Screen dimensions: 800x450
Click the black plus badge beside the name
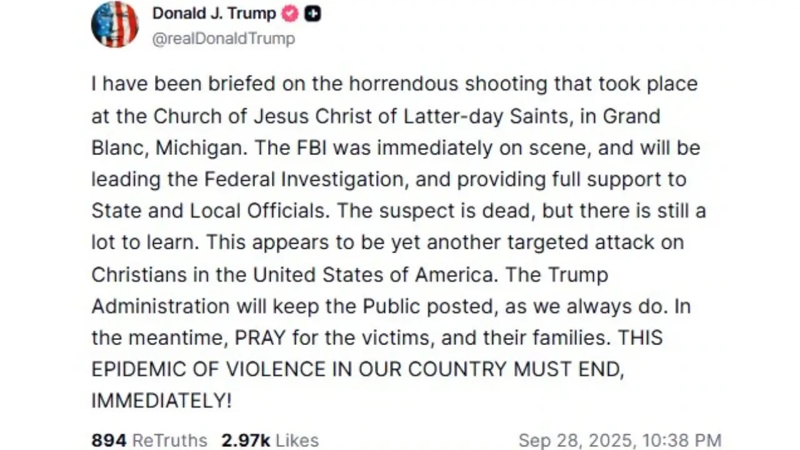point(314,14)
